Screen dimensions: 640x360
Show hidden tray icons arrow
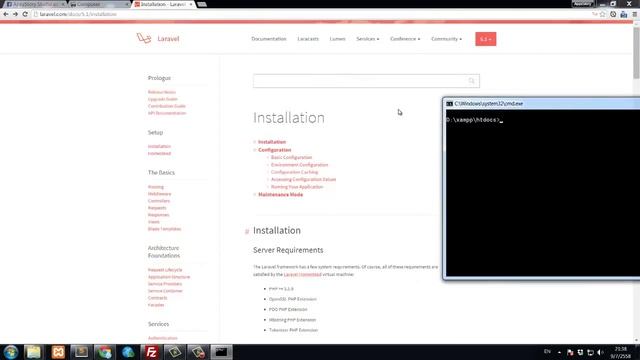559,352
